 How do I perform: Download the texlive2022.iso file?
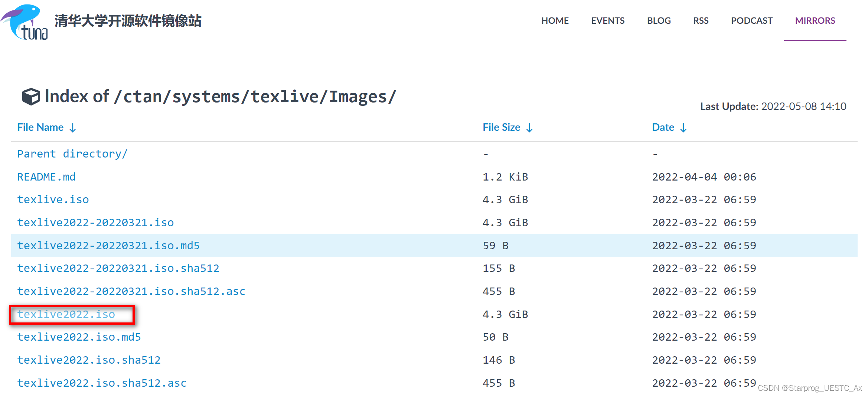[66, 314]
